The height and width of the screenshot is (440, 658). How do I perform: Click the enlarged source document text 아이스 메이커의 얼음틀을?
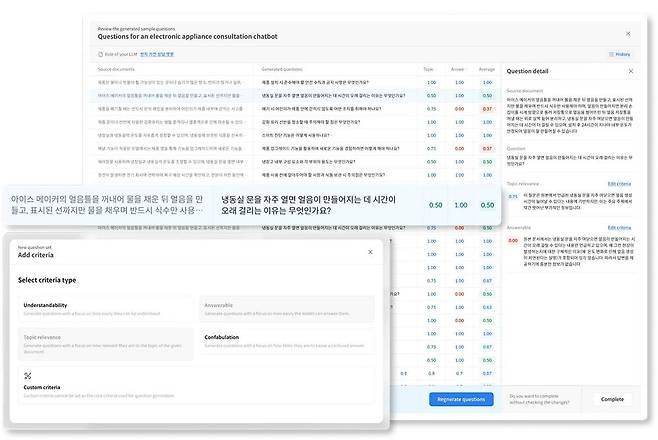107,205
